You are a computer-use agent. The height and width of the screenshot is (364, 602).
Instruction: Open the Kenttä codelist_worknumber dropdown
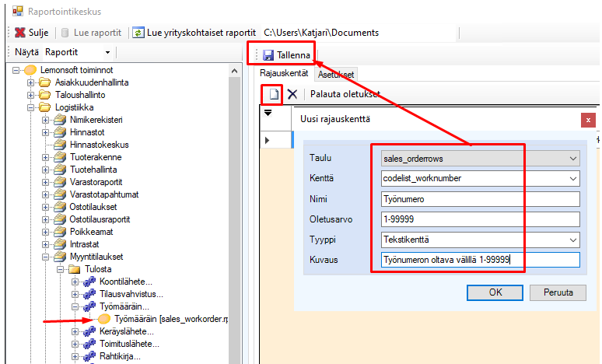pos(573,178)
